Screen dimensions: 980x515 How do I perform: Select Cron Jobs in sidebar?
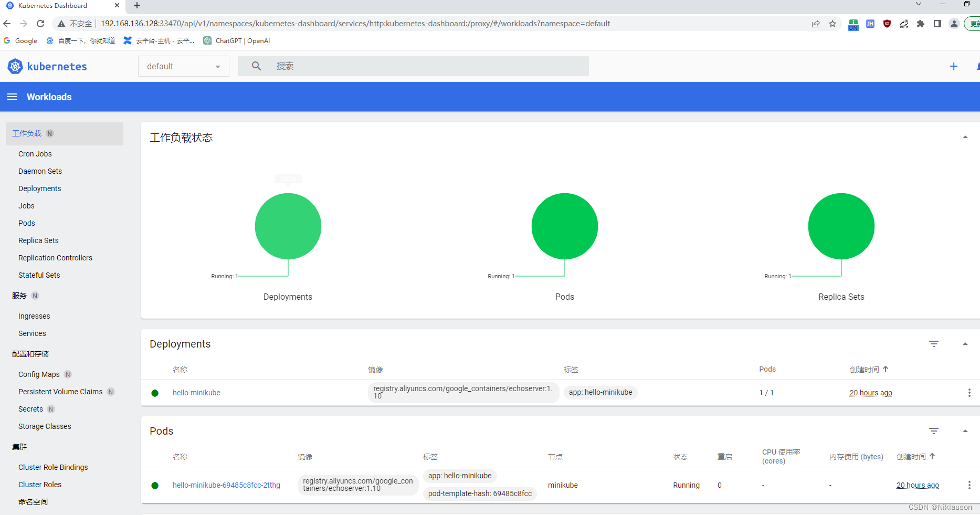click(x=35, y=154)
